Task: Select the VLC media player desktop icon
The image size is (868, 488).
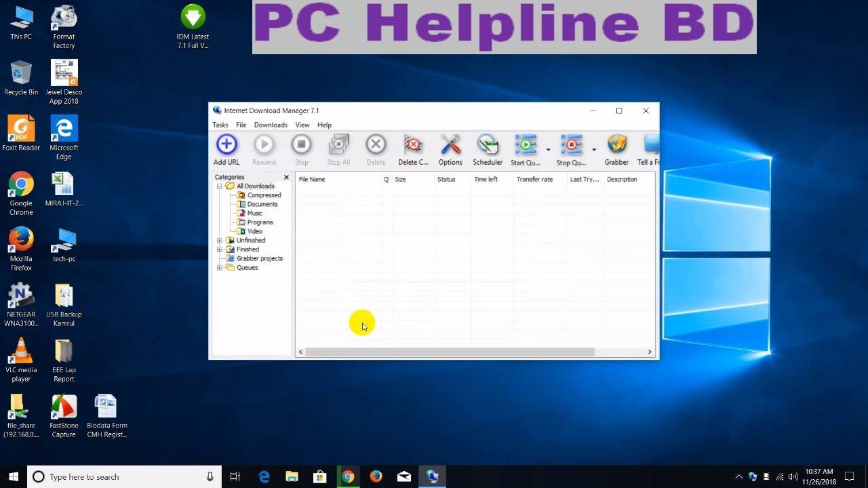Action: coord(21,361)
